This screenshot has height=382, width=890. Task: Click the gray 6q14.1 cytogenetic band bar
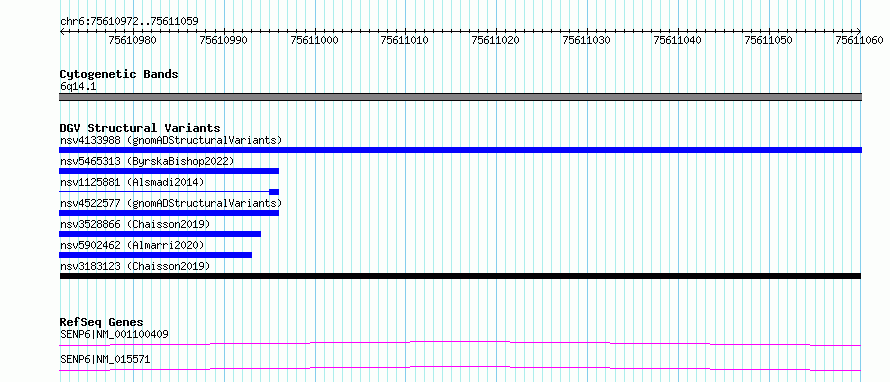point(460,97)
